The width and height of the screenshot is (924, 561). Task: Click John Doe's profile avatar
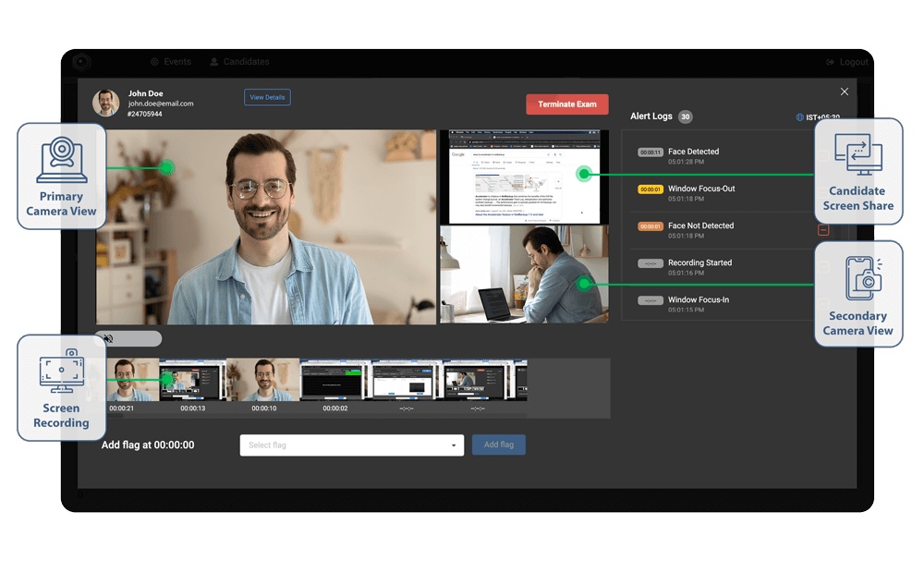click(106, 103)
